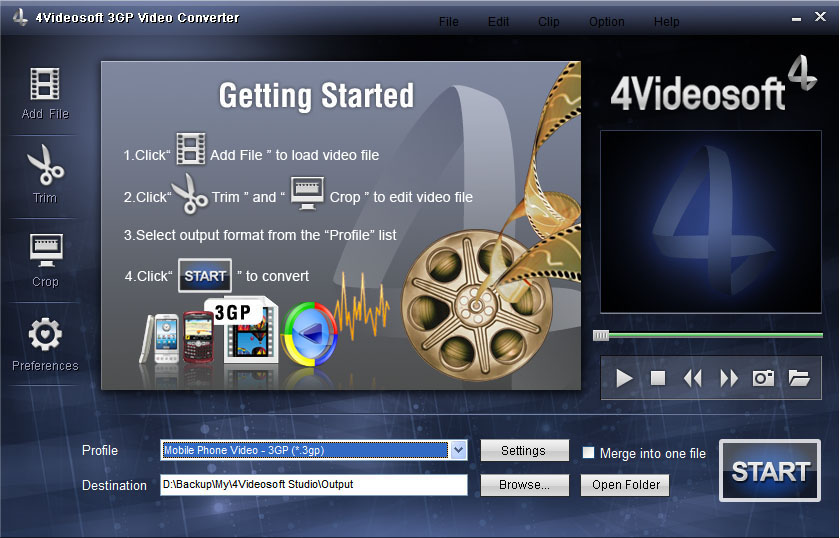Open the Option menu
This screenshot has height=538, width=840.
click(x=606, y=22)
